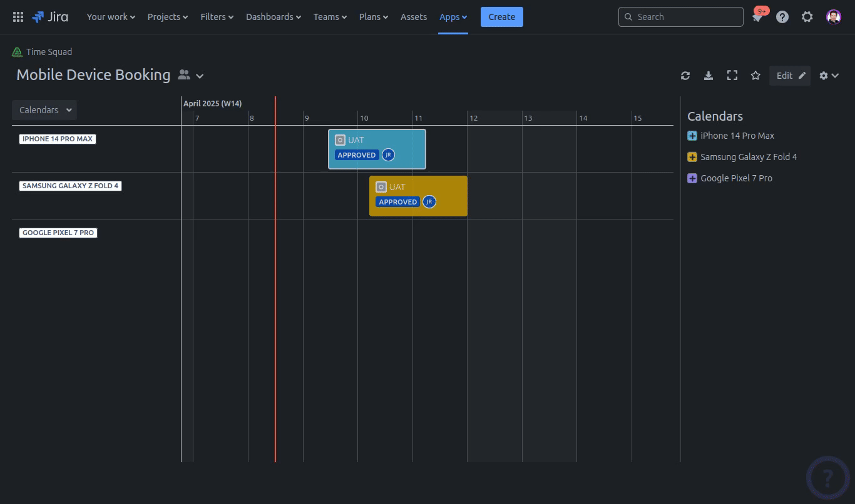
Task: Click the download export icon
Action: [709, 76]
